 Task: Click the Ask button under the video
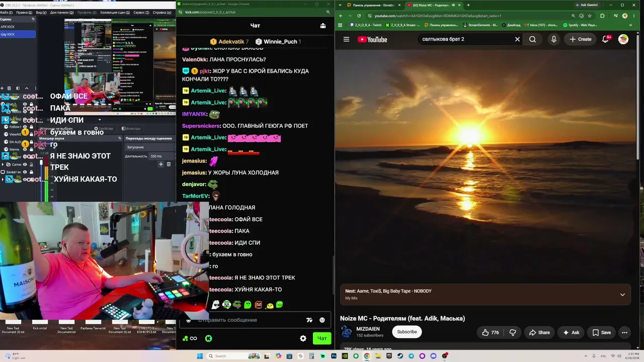click(571, 332)
